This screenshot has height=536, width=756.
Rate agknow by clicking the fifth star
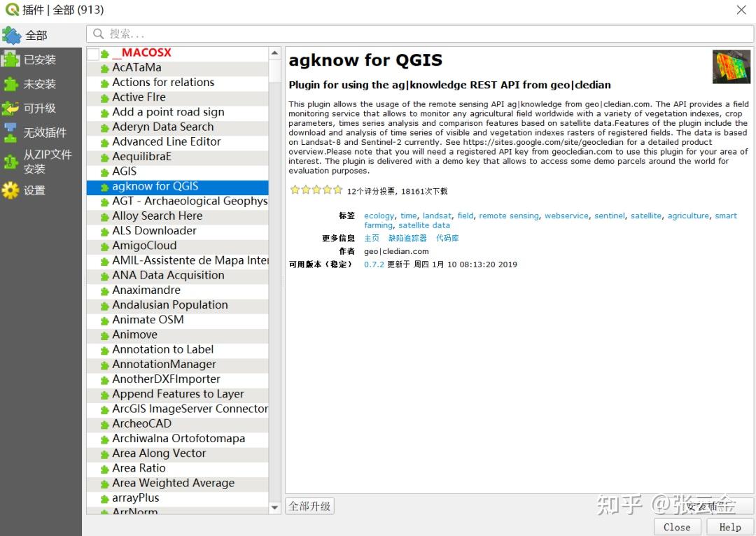[x=338, y=189]
